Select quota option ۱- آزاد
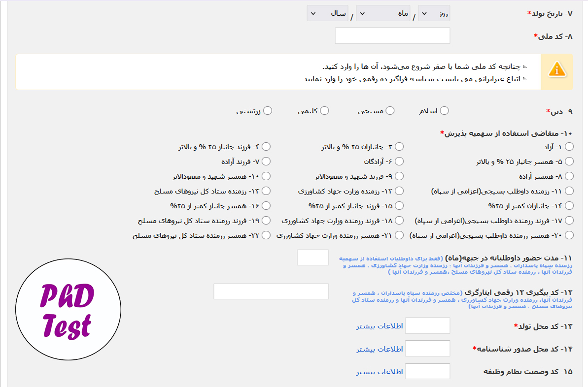Screen dimensions: 588x387 569,147
